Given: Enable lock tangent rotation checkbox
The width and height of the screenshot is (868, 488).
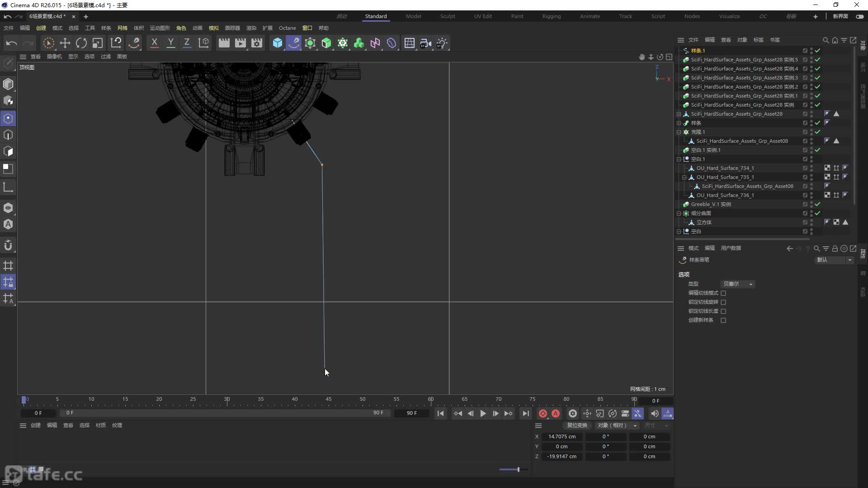Looking at the screenshot, I should coord(723,302).
